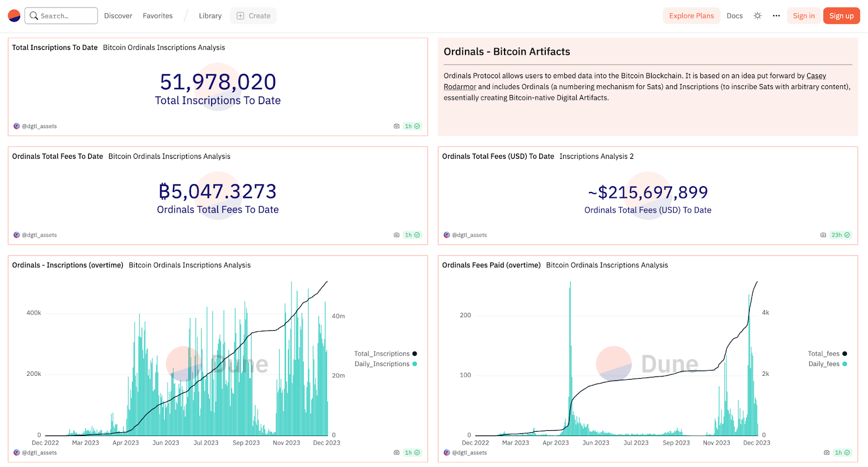Click the Sign up button
Viewport: 868px width, 467px height.
pyautogui.click(x=841, y=16)
